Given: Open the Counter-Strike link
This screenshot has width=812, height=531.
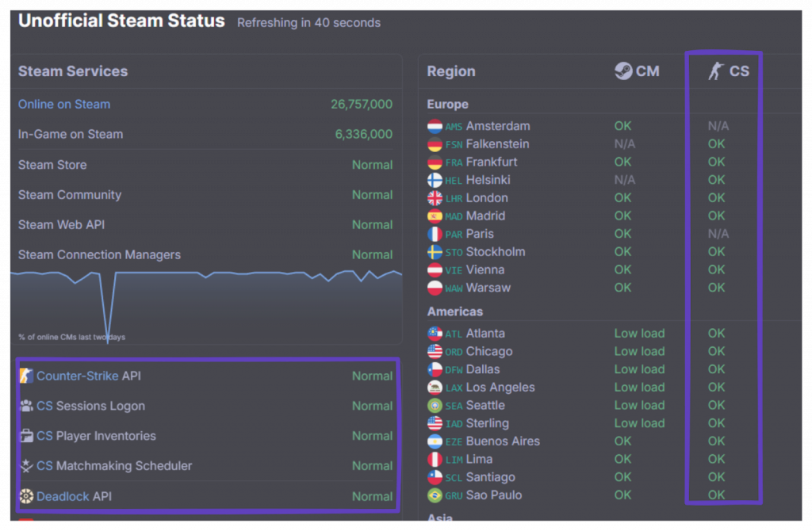Looking at the screenshot, I should pos(78,376).
